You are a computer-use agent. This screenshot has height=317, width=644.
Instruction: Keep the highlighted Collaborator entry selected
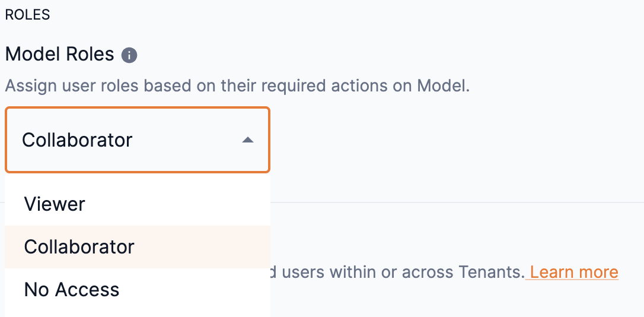tap(79, 247)
